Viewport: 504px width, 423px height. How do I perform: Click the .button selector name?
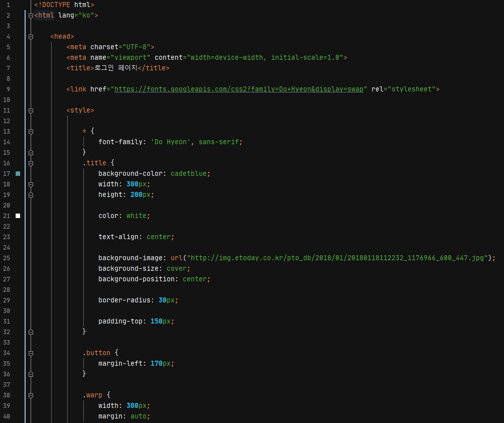[x=96, y=353]
